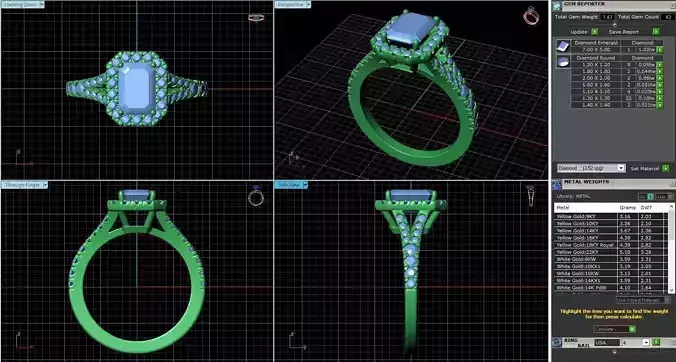Close the Gem Reporter panel

point(673,6)
